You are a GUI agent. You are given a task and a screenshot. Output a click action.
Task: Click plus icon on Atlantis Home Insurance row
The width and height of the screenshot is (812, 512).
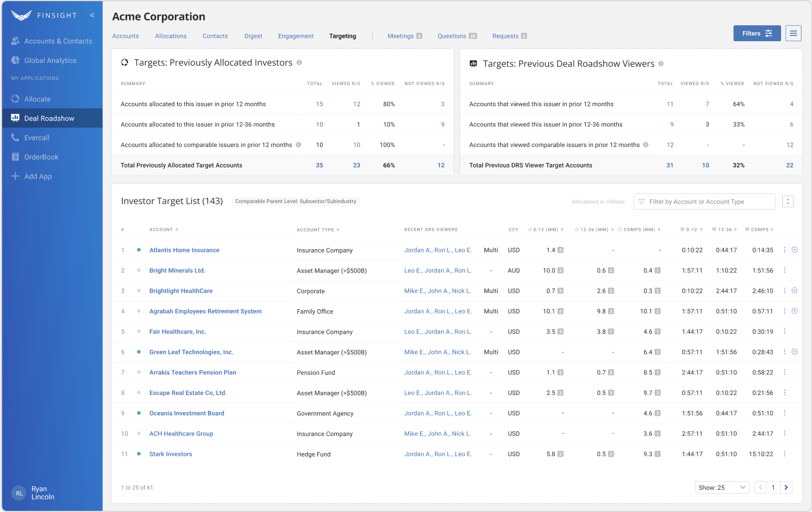794,250
